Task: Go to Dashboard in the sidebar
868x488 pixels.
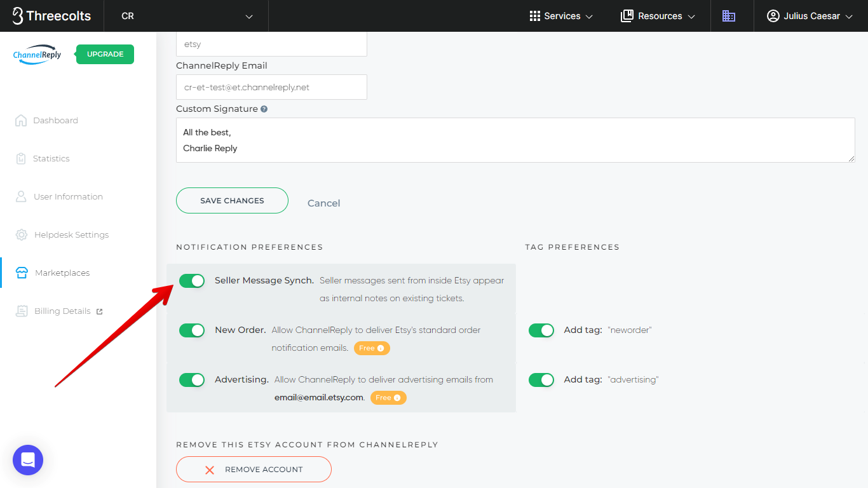Action: (x=55, y=120)
